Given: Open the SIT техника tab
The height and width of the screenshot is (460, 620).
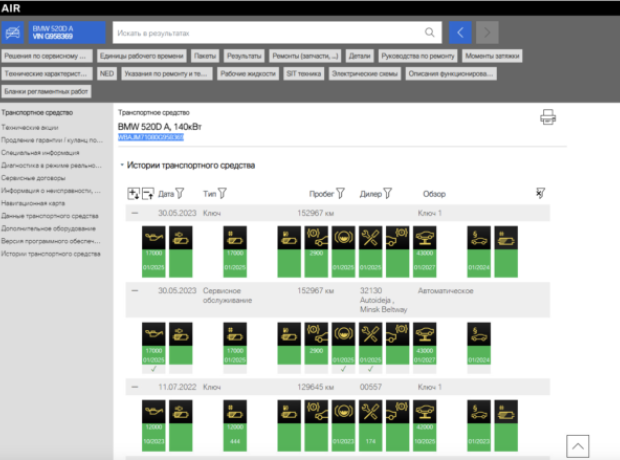Looking at the screenshot, I should 304,74.
